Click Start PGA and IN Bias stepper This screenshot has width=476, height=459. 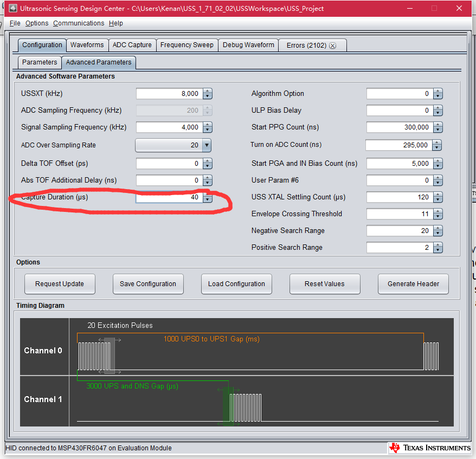click(x=438, y=164)
